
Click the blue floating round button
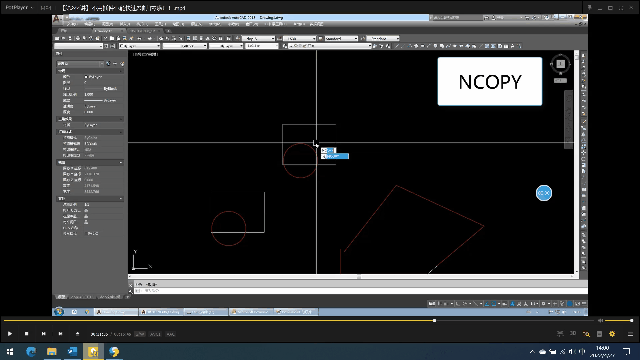click(x=544, y=193)
